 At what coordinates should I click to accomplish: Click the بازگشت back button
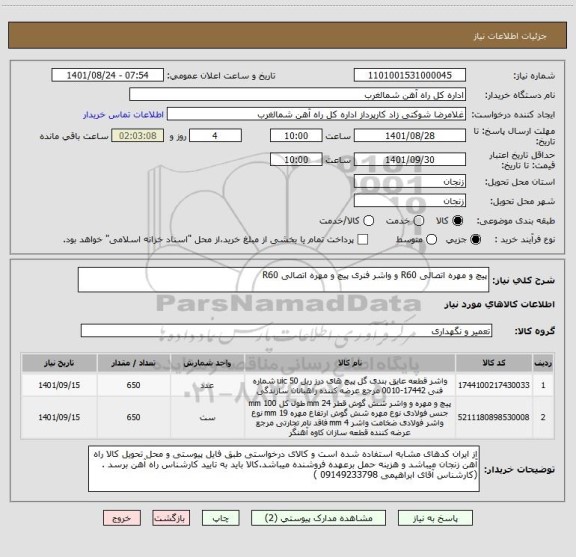tap(171, 518)
